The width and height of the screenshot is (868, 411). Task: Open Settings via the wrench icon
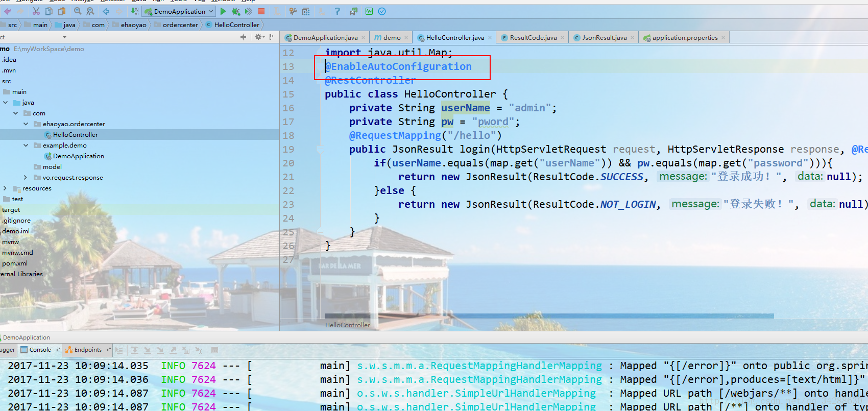pos(293,11)
